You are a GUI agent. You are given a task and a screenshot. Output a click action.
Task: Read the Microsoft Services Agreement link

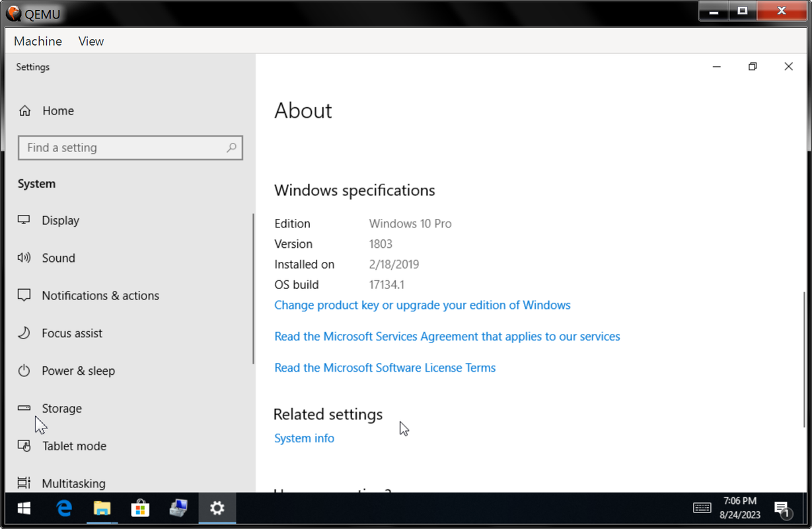[447, 337]
